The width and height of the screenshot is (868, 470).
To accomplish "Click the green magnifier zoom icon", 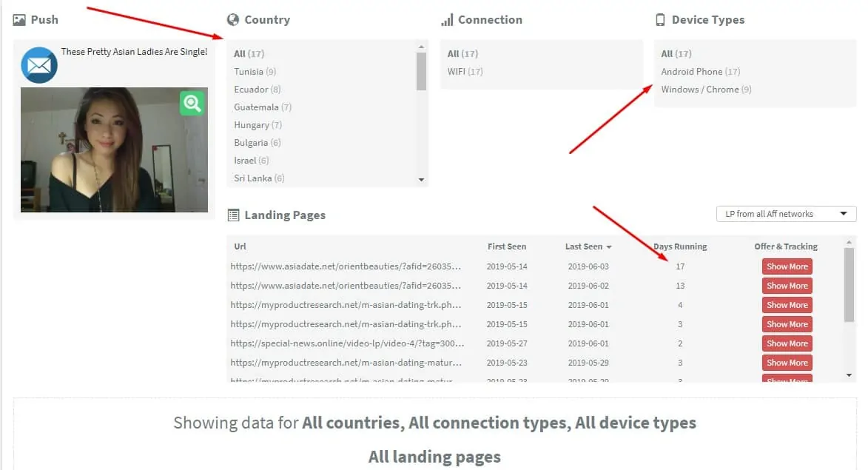I will coord(192,103).
